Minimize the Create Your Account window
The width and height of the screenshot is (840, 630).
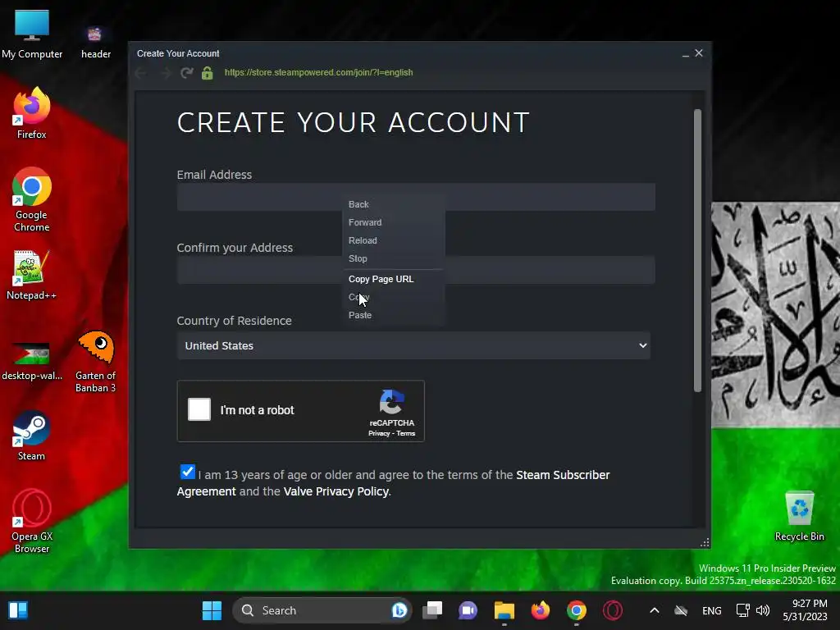pos(685,53)
